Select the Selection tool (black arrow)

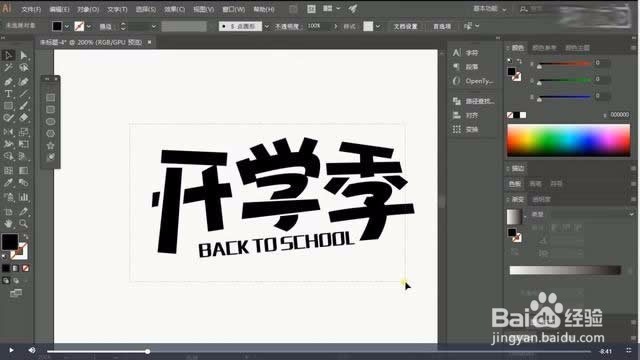pyautogui.click(x=8, y=55)
